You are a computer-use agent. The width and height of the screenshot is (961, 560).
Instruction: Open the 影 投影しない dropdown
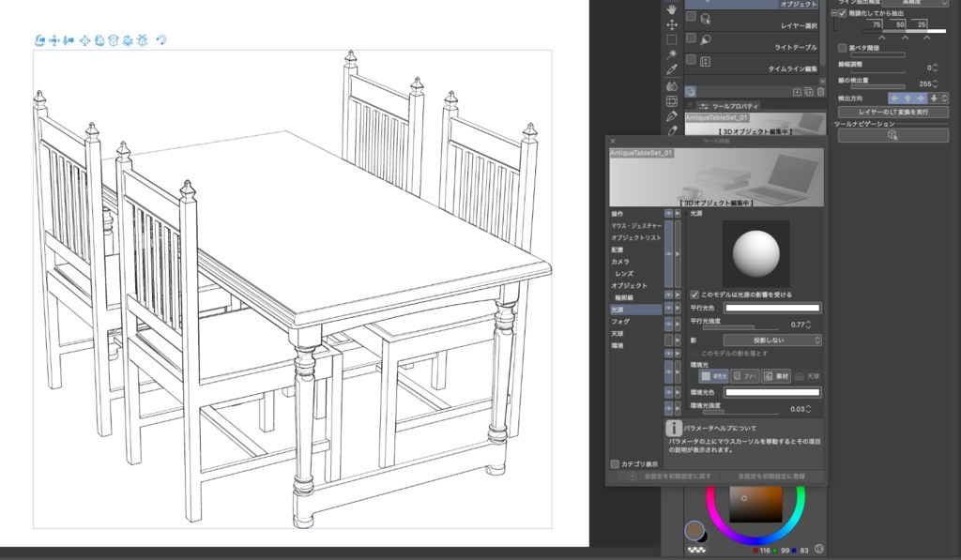(x=772, y=341)
